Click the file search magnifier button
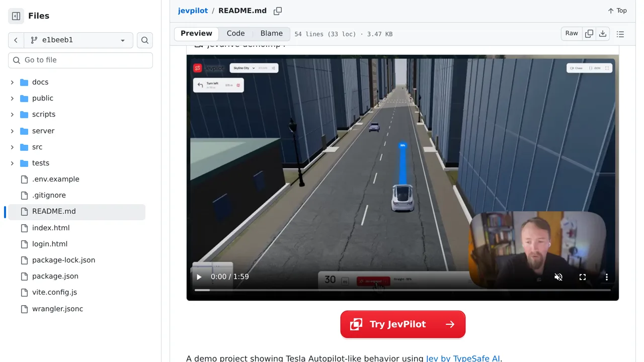The image size is (644, 362). pos(145,40)
